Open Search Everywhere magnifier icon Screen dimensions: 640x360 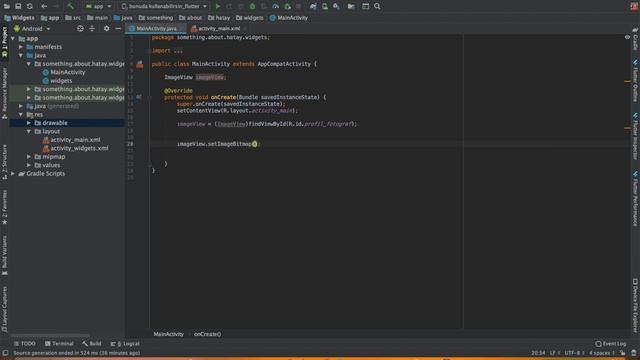377,6
